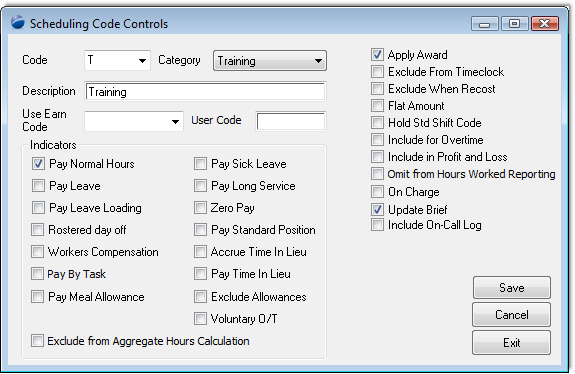Tick Pay Sick Leave

coord(200,164)
